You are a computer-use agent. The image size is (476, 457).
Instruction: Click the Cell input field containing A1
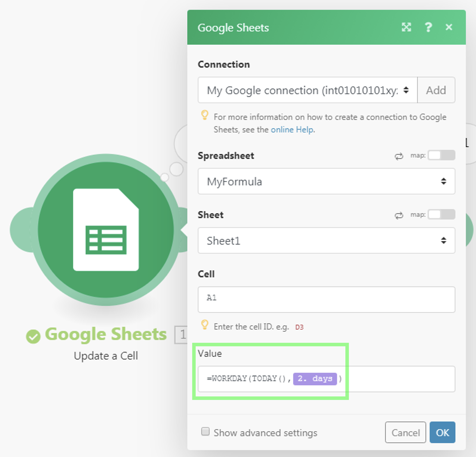coord(326,299)
